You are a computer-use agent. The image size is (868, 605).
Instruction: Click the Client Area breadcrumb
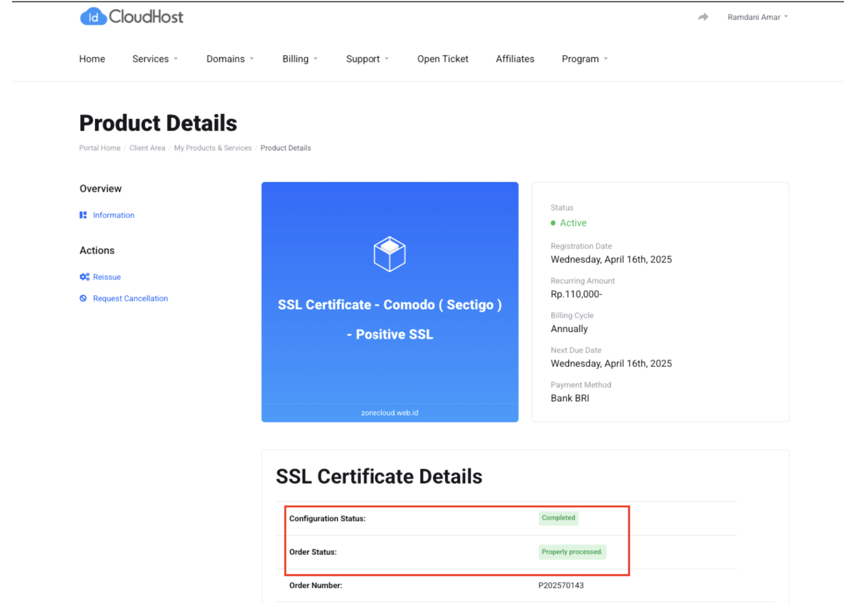coord(147,148)
